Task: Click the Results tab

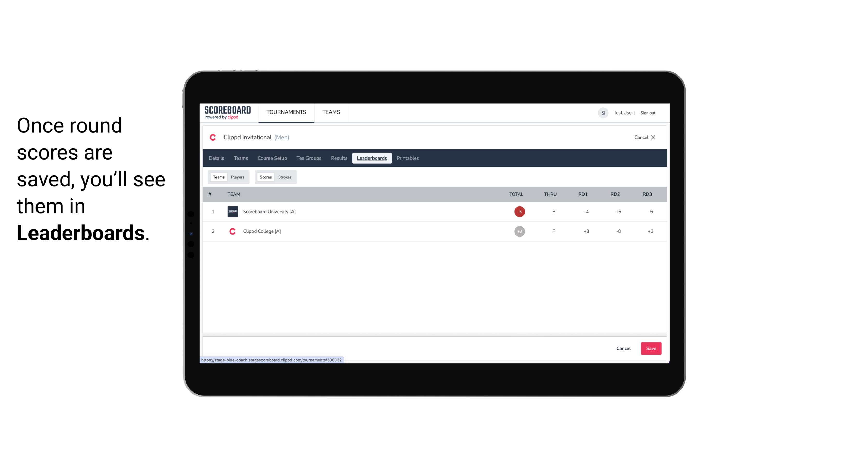Action: 338,158
